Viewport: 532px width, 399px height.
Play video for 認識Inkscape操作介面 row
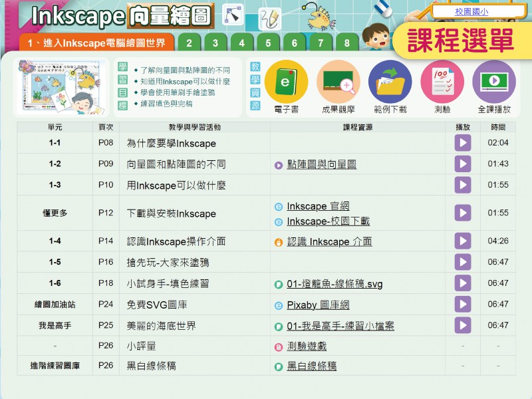tap(463, 241)
